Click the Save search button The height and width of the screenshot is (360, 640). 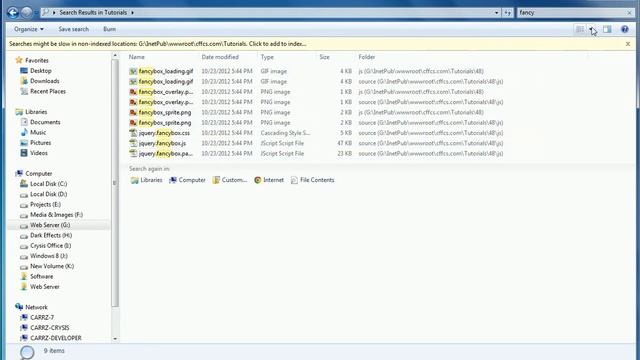(x=73, y=29)
